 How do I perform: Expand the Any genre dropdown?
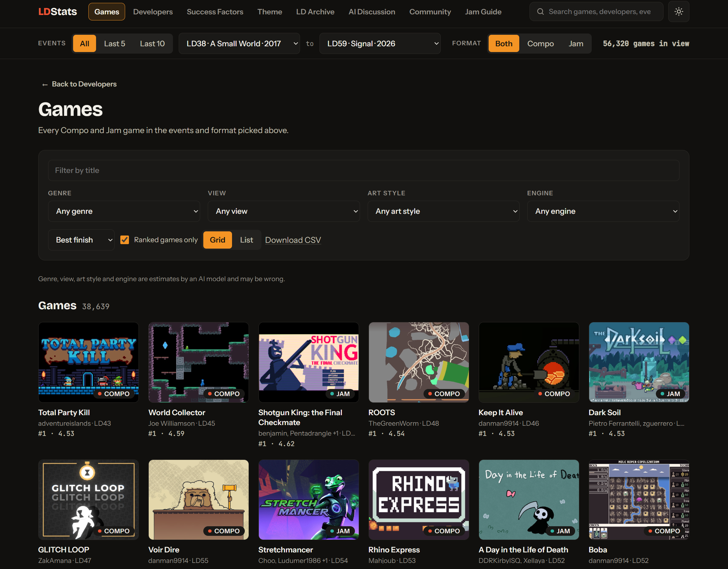pyautogui.click(x=124, y=211)
